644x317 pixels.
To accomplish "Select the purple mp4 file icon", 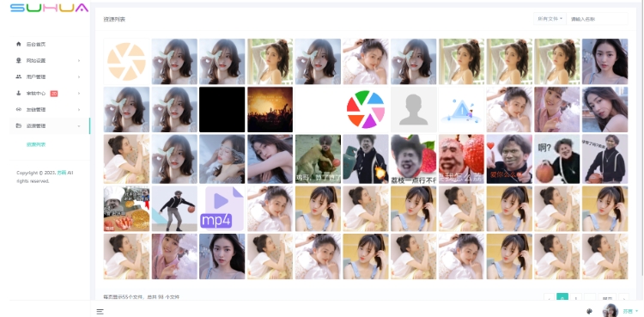I will tap(222, 208).
